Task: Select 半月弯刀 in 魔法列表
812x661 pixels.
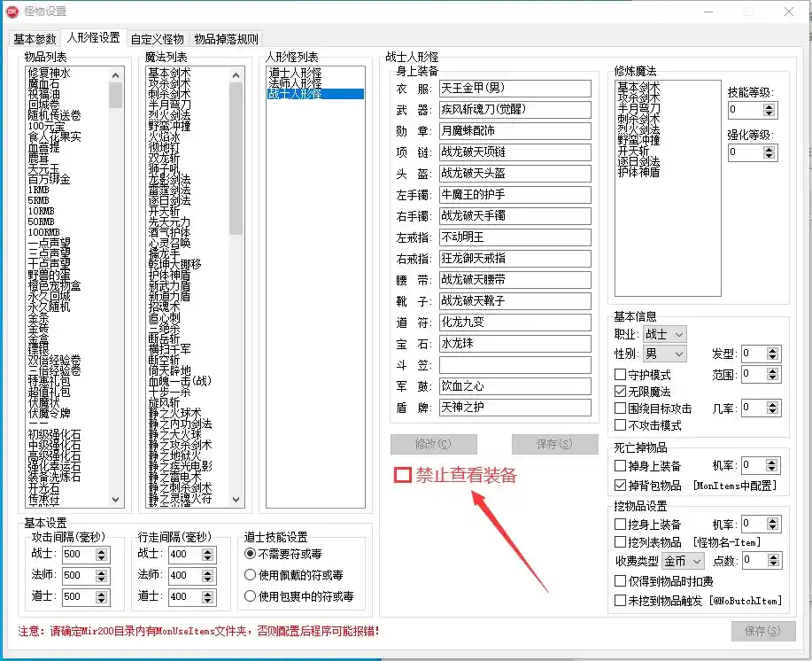Action: 169,105
